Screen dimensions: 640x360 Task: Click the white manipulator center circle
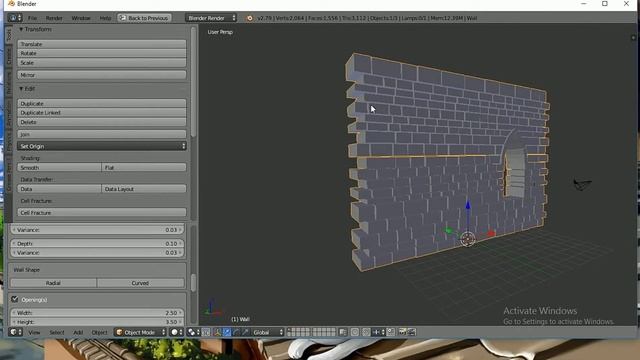468,239
